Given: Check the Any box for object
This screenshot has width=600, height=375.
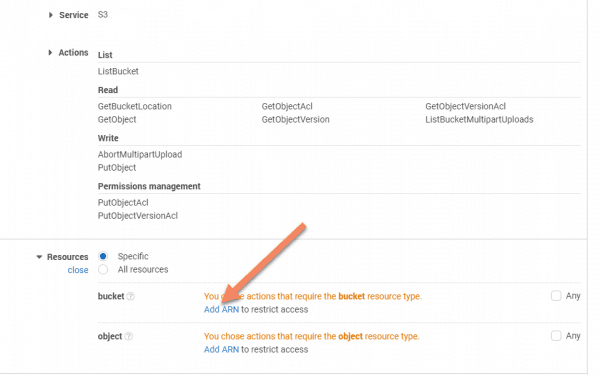Looking at the screenshot, I should point(556,336).
